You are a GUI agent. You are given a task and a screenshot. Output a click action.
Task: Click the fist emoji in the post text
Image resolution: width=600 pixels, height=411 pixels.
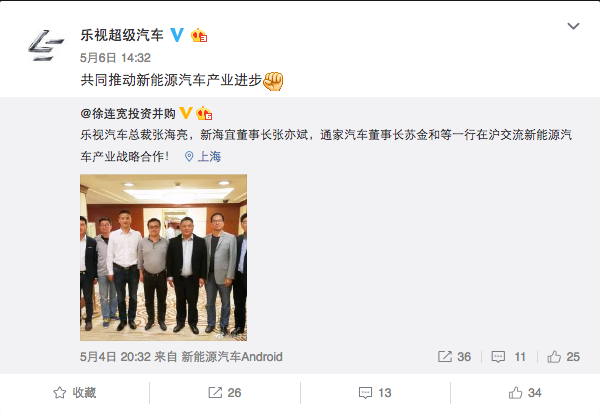273,81
